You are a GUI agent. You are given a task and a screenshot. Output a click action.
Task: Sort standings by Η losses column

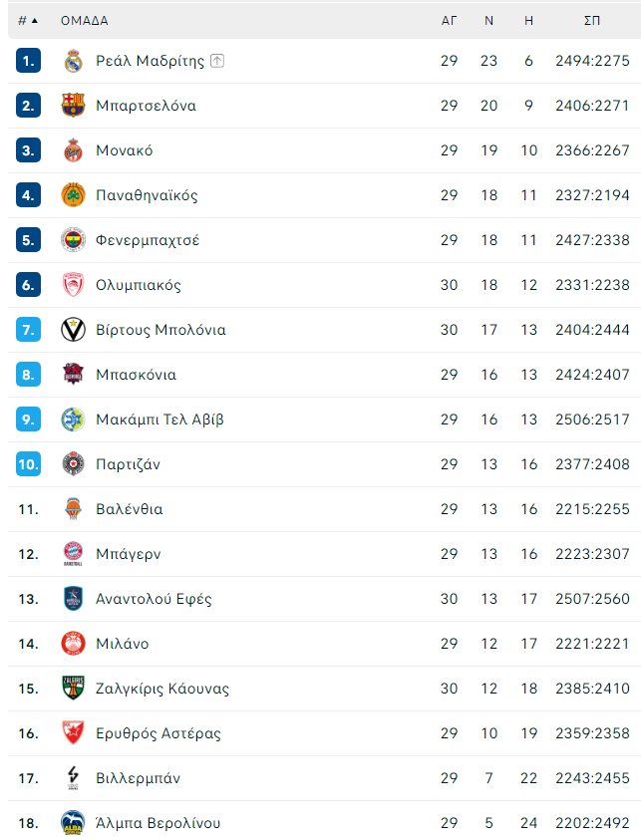coord(528,20)
